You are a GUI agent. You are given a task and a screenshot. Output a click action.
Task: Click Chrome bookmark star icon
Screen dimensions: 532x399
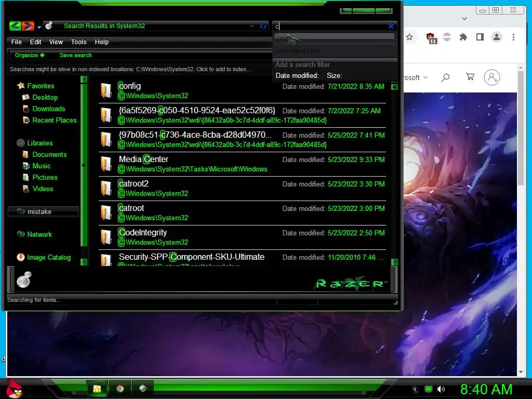[409, 37]
